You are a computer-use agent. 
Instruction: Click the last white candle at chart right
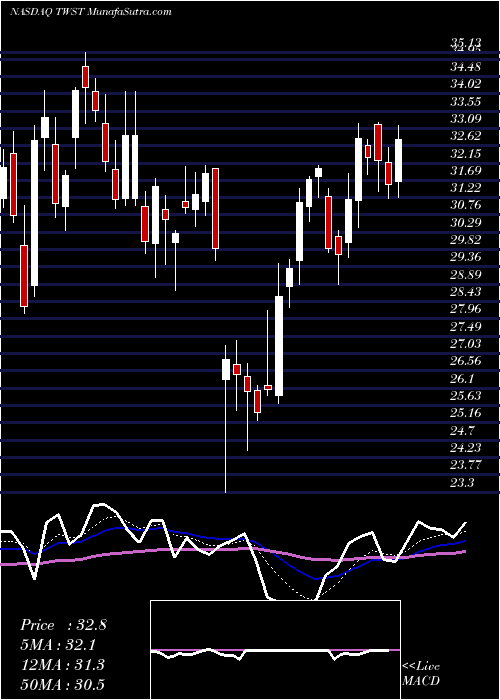[399, 161]
